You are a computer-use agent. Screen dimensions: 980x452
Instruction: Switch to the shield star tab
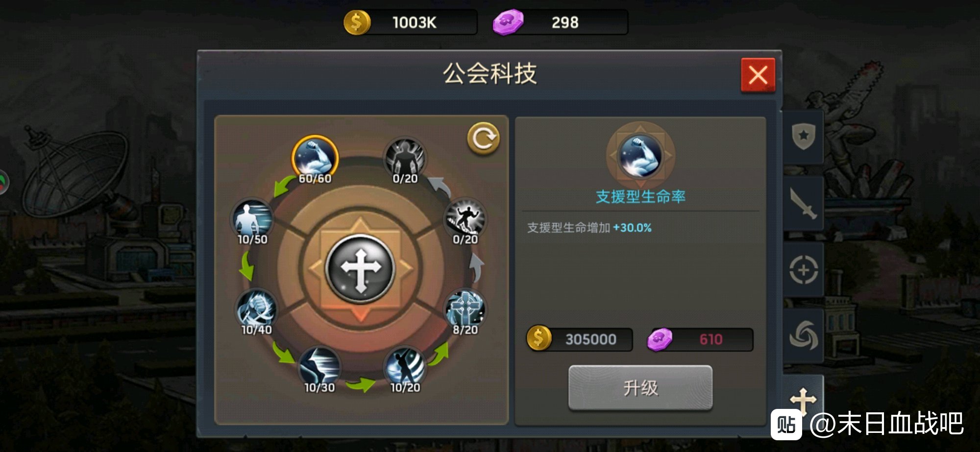coord(803,137)
